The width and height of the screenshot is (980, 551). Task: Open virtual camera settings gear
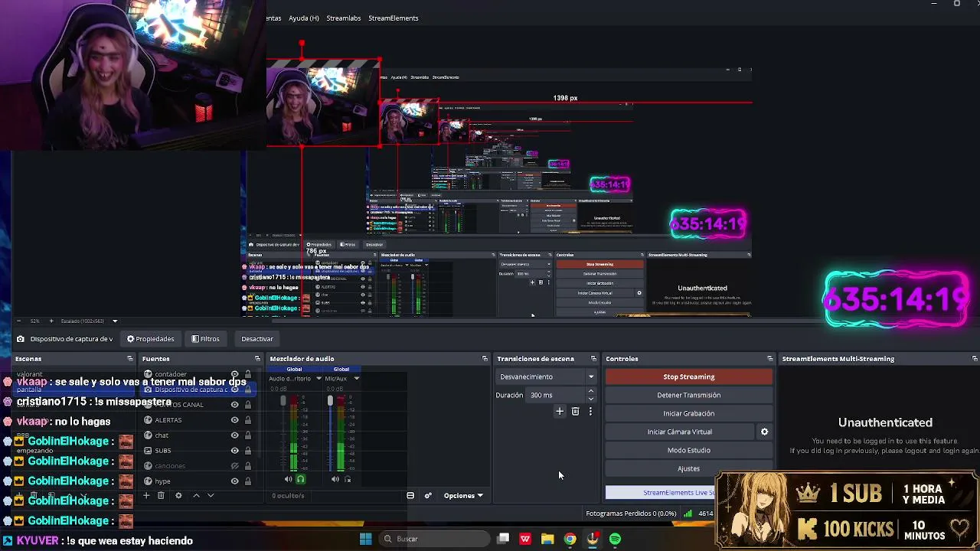click(x=764, y=432)
